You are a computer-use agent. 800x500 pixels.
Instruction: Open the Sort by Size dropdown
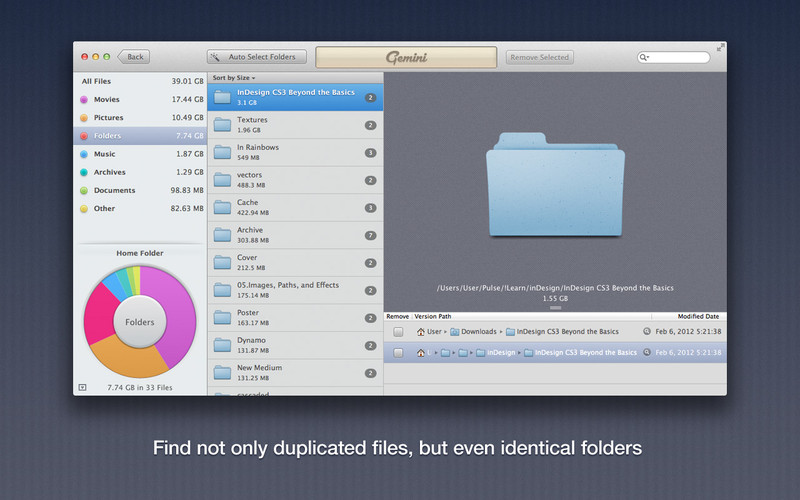click(234, 77)
